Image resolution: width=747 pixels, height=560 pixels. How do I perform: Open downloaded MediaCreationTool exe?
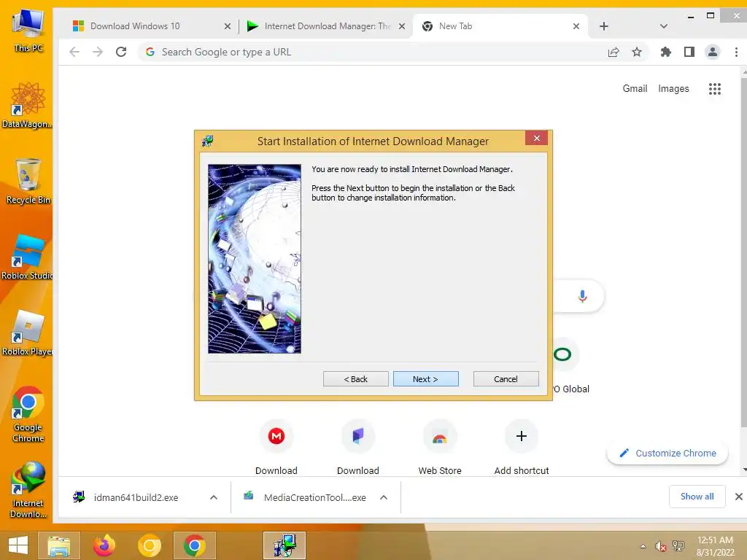(x=314, y=497)
